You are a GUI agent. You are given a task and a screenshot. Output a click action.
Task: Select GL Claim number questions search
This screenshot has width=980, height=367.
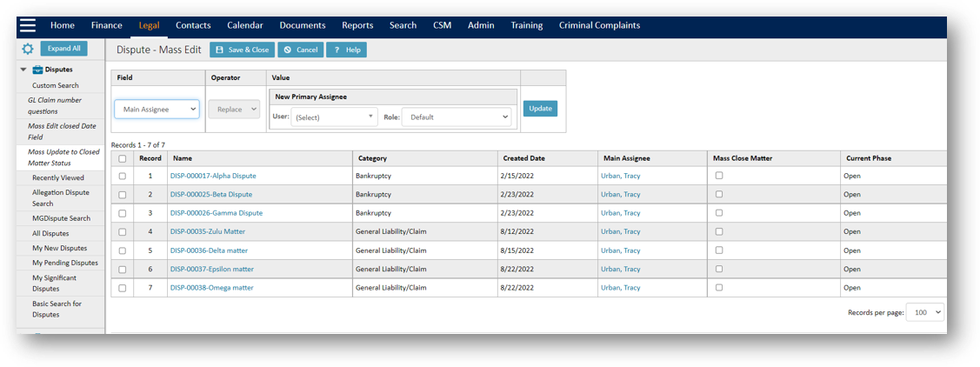[x=55, y=105]
